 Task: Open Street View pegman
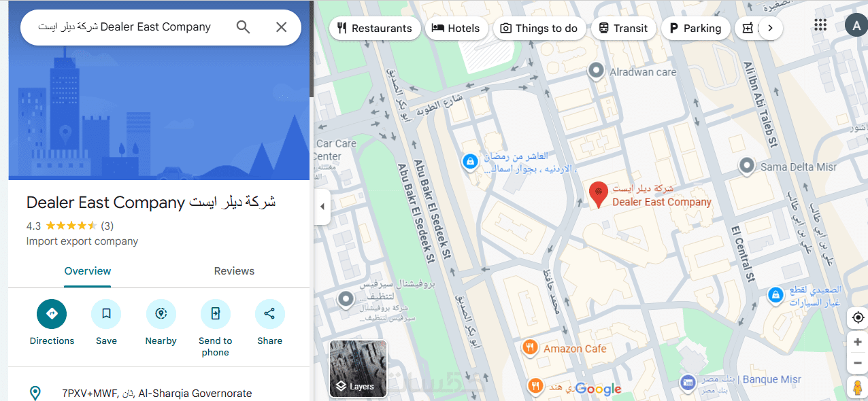[858, 388]
